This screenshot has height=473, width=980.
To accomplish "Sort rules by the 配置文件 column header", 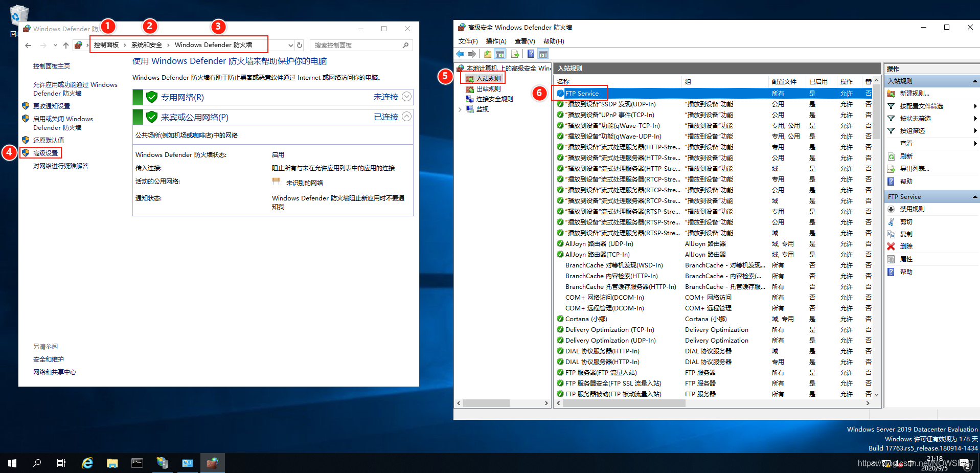I will pyautogui.click(x=787, y=81).
